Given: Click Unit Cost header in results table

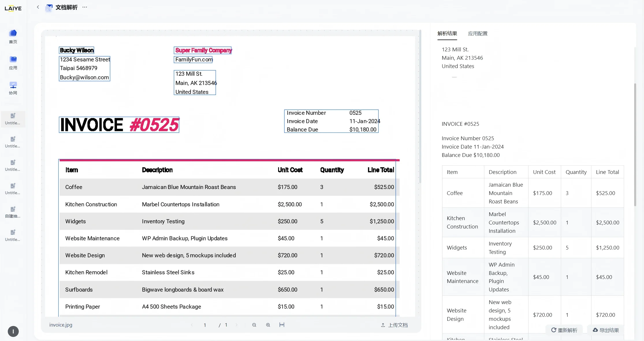Looking at the screenshot, I should (x=544, y=172).
